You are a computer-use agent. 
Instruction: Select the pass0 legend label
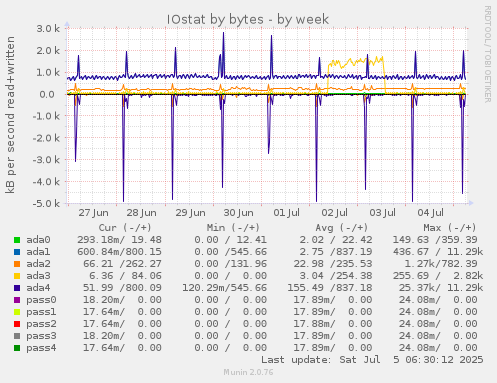41,300
